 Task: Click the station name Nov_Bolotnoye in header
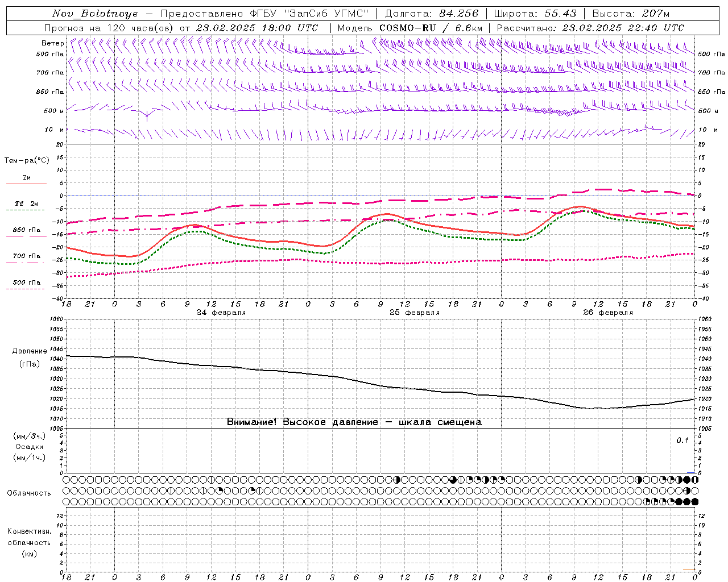(x=95, y=14)
